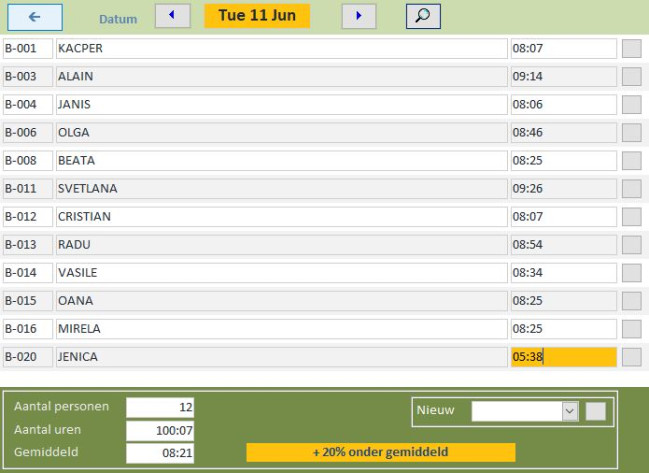Image resolution: width=649 pixels, height=473 pixels.
Task: Select the JANIS name field
Action: coord(281,105)
